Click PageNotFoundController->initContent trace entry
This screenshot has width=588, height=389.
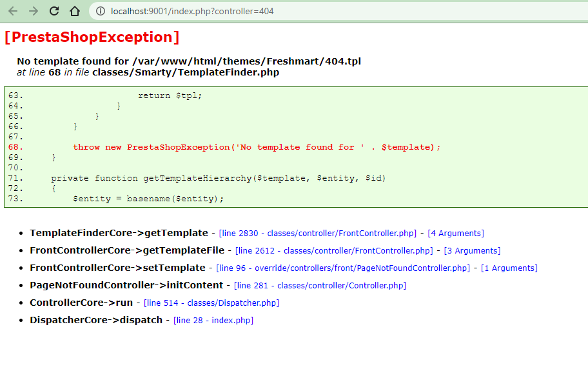pos(126,285)
